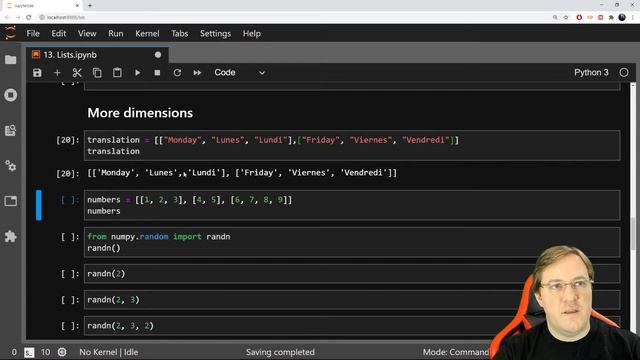640x360 pixels.
Task: Click inside the numbers list cell
Action: pyautogui.click(x=352, y=205)
